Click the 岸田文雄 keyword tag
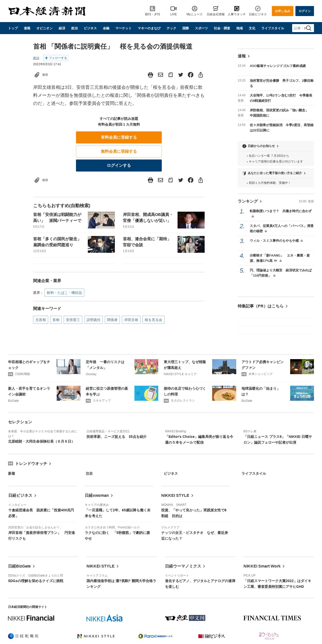This screenshot has height=644, width=322. pyautogui.click(x=131, y=320)
